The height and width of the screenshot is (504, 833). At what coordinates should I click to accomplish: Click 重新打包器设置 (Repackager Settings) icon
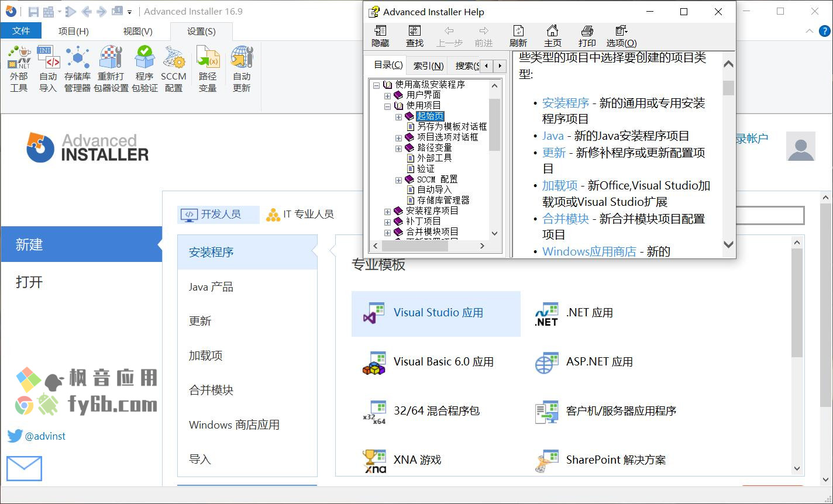(x=111, y=69)
